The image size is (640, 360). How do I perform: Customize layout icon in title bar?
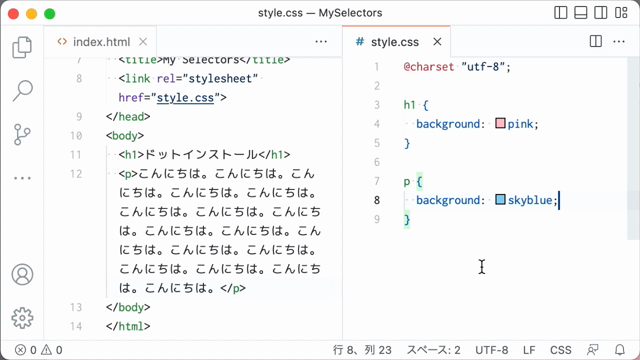(x=621, y=13)
